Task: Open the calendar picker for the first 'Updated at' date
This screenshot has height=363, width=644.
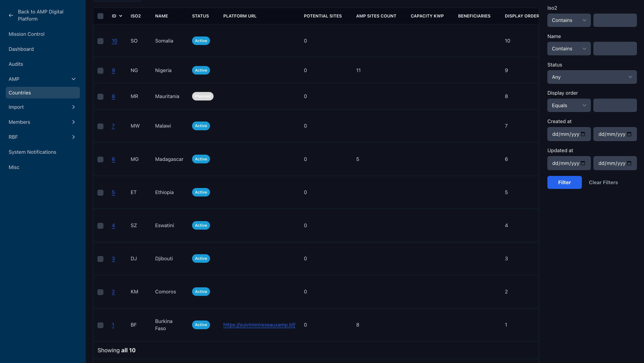Action: click(x=583, y=163)
